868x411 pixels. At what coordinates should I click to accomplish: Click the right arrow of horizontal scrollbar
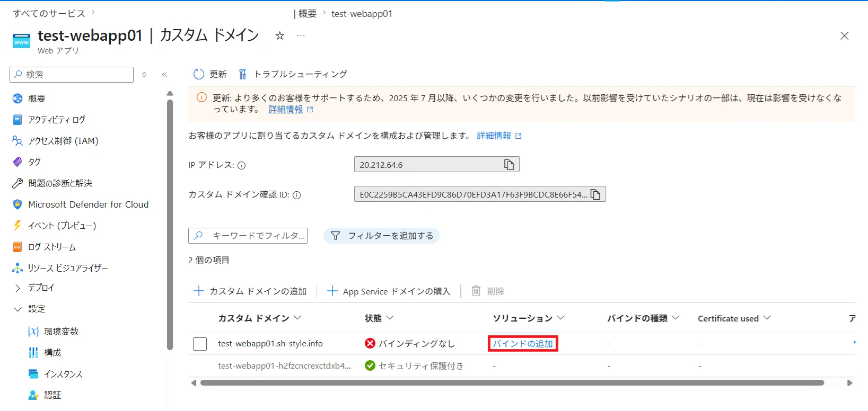850,382
